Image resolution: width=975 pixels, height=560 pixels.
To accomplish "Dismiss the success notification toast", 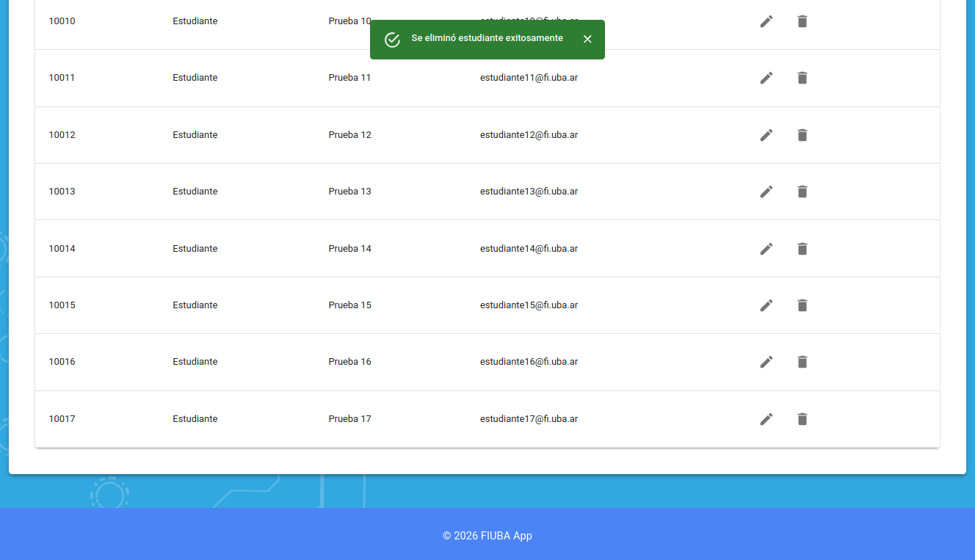I will [x=587, y=39].
